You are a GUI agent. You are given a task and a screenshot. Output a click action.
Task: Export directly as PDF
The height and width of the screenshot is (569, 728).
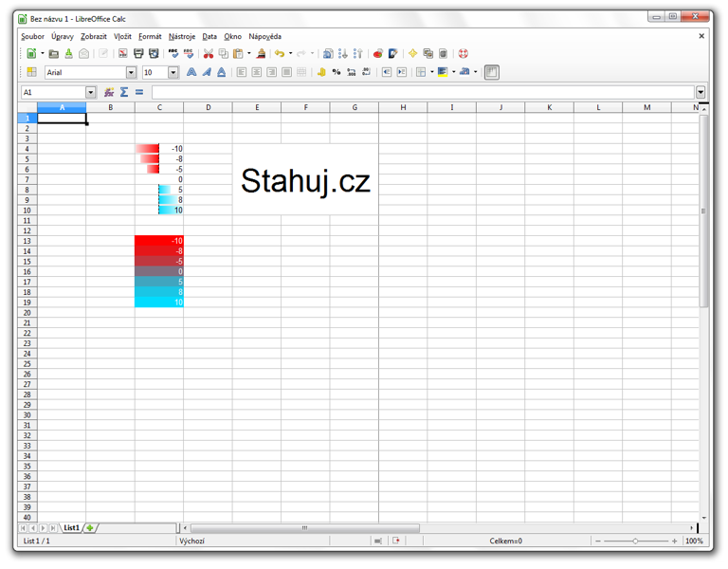click(x=122, y=53)
